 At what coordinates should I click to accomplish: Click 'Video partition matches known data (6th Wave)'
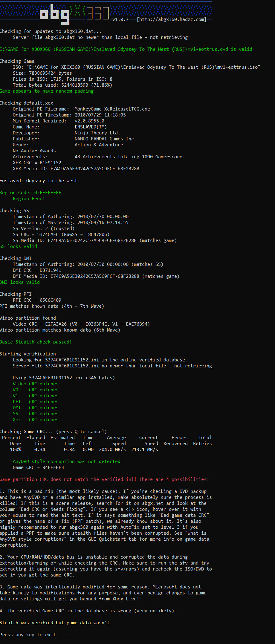[x=60, y=330]
